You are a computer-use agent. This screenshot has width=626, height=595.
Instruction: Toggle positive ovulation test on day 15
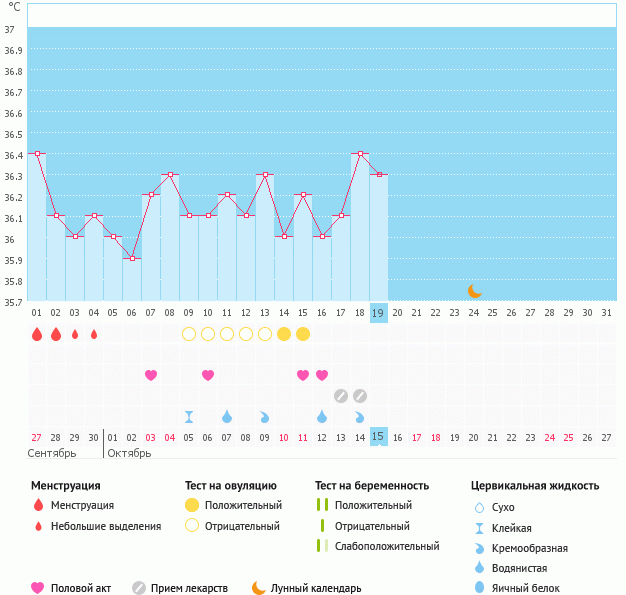click(x=303, y=334)
